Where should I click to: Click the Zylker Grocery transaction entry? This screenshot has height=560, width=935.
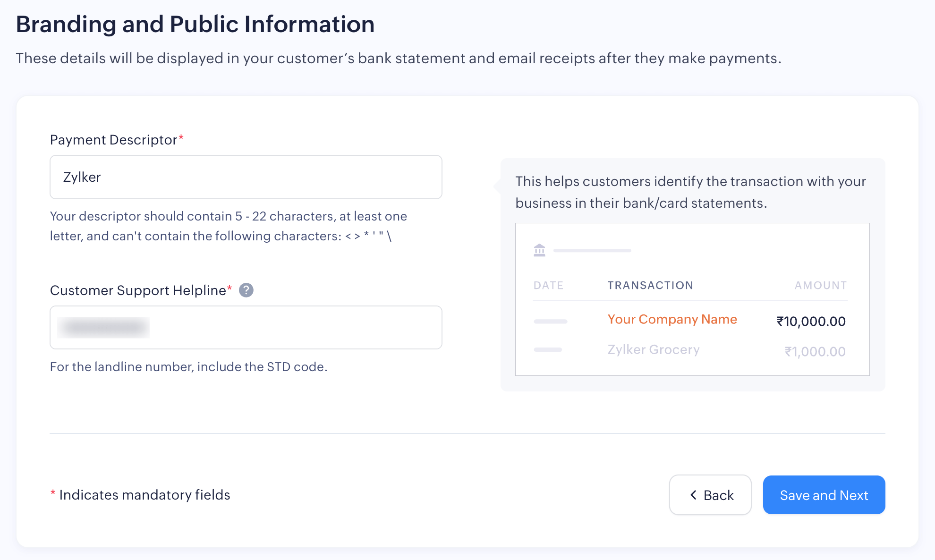coord(653,349)
